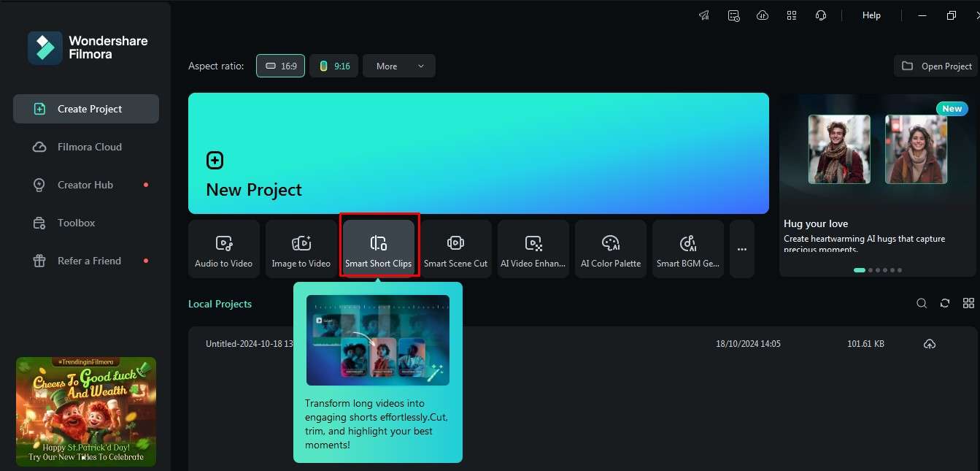Viewport: 980px width, 471px height.
Task: Search local projects with the magnifier icon
Action: tap(922, 303)
